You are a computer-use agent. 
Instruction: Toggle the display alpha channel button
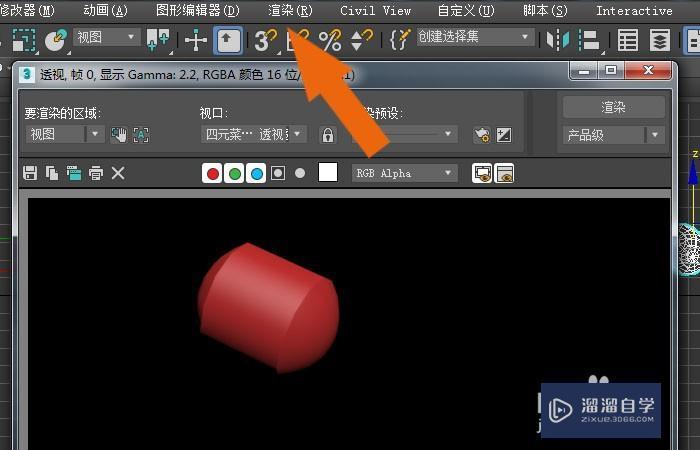tap(278, 173)
